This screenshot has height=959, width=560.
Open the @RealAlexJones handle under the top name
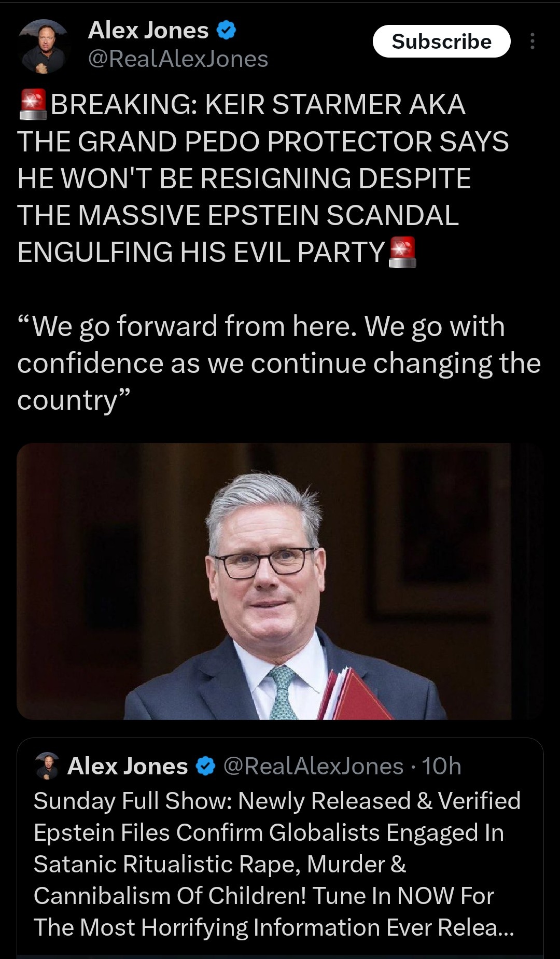(x=178, y=59)
